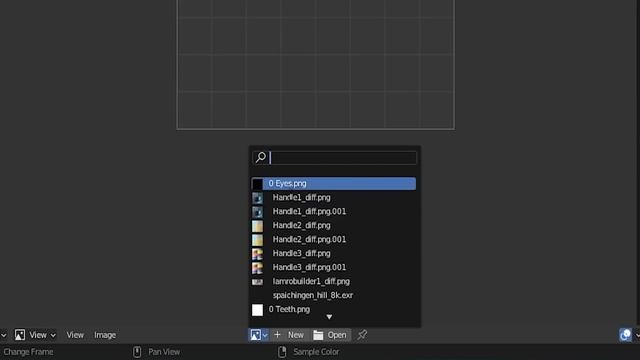Click the black thumbnail of 0 Eyes.png
640x360 pixels.
click(257, 184)
